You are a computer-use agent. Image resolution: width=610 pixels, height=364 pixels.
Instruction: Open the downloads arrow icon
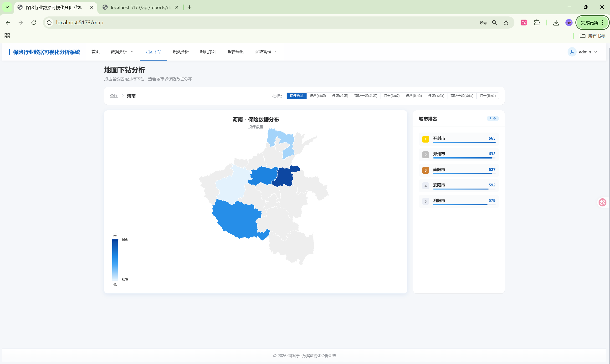(x=556, y=23)
